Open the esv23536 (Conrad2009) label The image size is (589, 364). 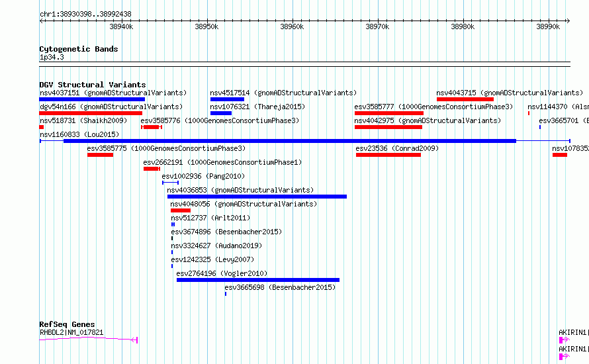[397, 148]
